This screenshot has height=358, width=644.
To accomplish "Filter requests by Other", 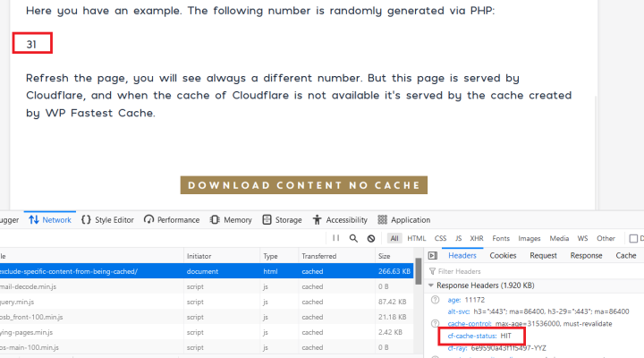I will (x=606, y=238).
